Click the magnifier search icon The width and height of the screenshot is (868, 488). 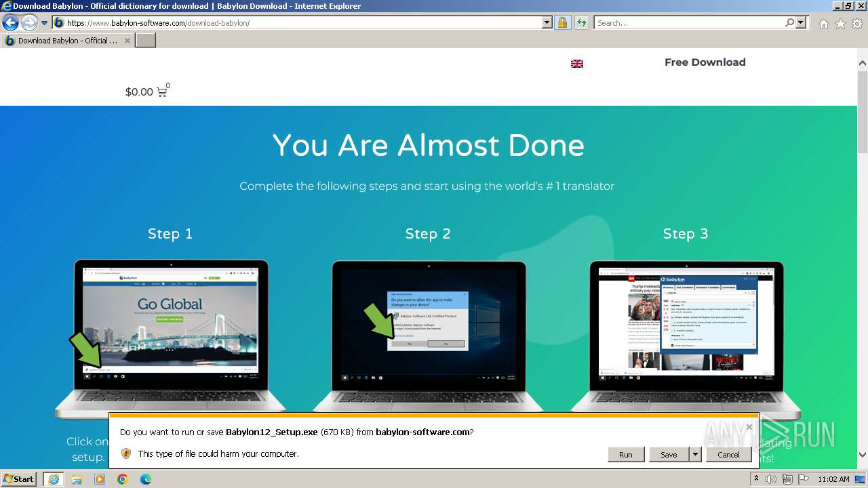(x=789, y=23)
